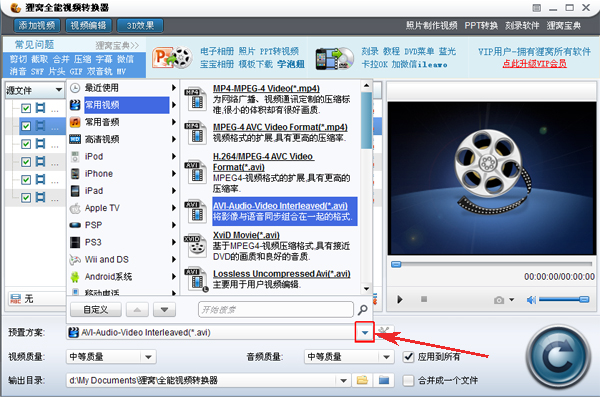Click the 点此升级VIP会员 link

tap(534, 64)
